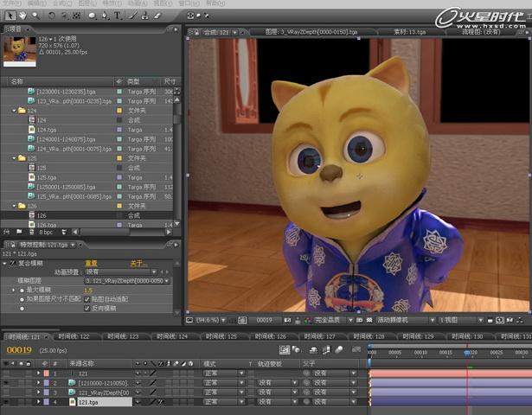Click the RGB channel display icon

pos(308,320)
